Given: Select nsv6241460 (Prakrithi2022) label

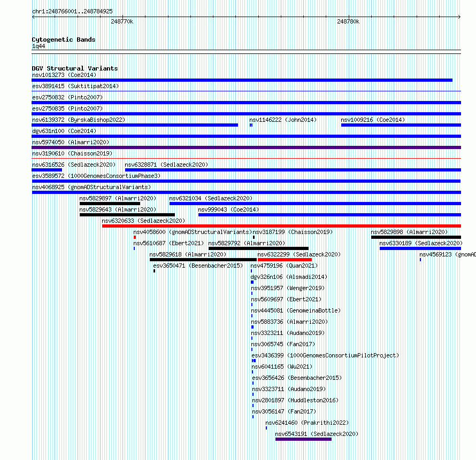Looking at the screenshot, I should pos(307,423).
